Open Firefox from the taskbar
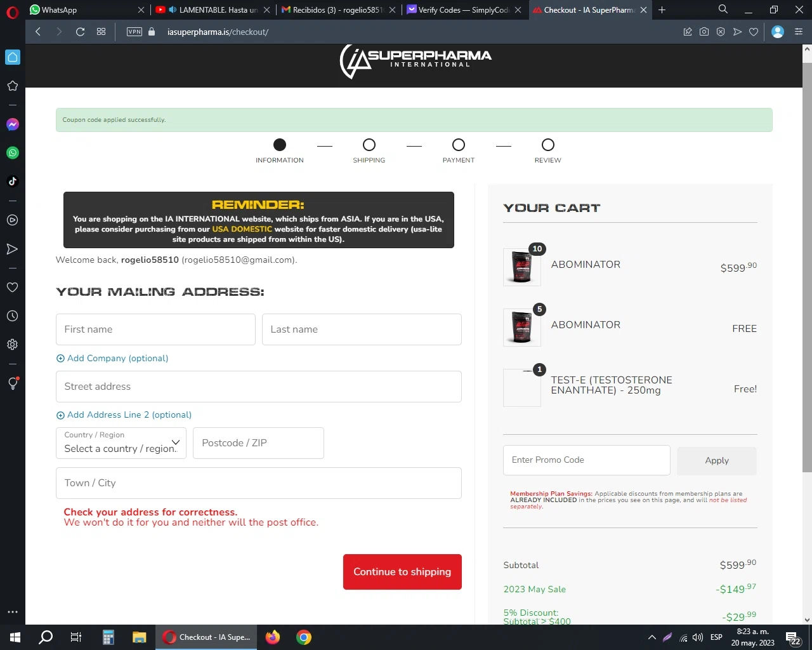The width and height of the screenshot is (812, 650). pyautogui.click(x=273, y=637)
